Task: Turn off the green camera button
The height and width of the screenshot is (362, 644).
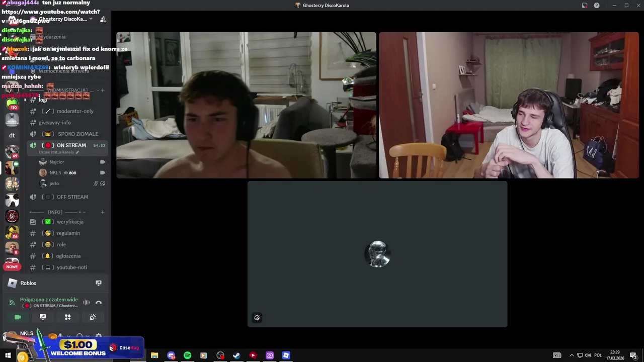Action: 18,317
